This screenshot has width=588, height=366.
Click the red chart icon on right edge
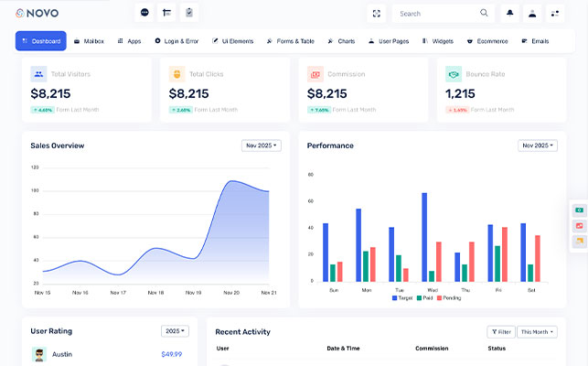[579, 226]
